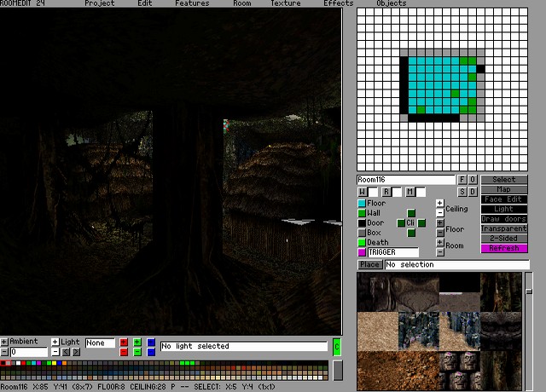The height and width of the screenshot is (392, 546).
Task: Select the bright green Death square
Action: [x=362, y=243]
